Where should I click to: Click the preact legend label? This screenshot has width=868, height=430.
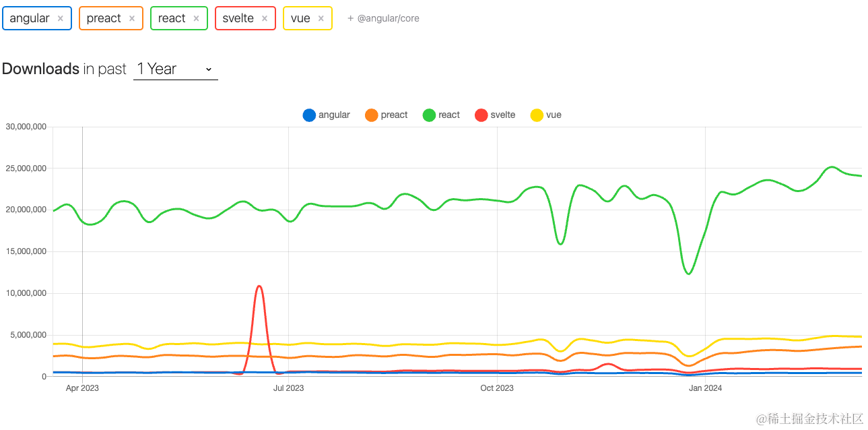394,115
